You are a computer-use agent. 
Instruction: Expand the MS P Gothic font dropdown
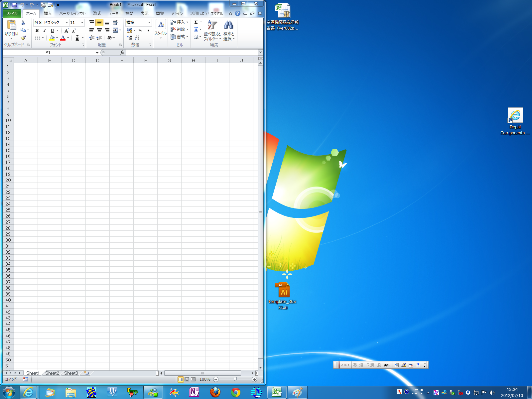[x=66, y=23]
